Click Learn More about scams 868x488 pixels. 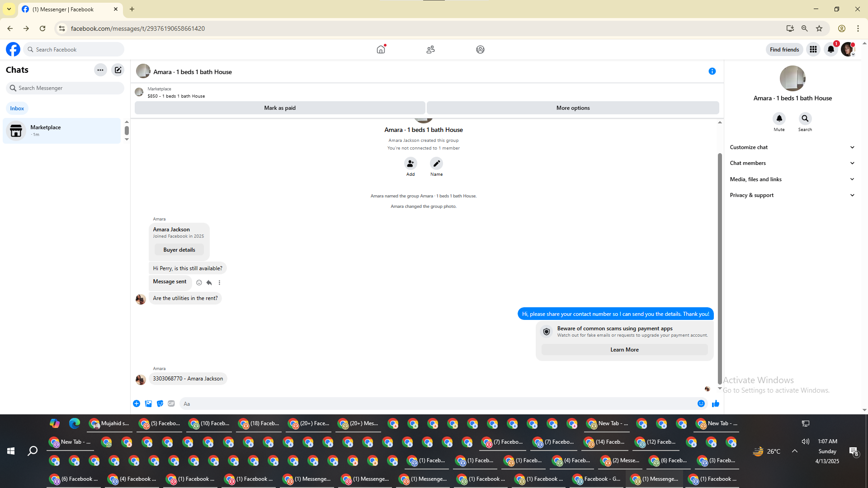[x=624, y=350]
